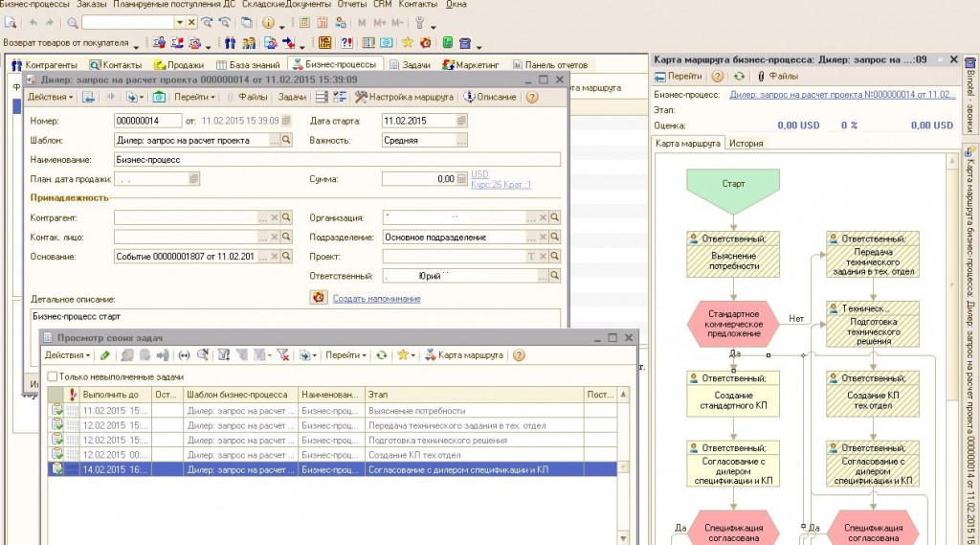Image resolution: width=980 pixels, height=545 pixels.
Task: Click the alarm clock reminder icon in second toolbar
Action: 426,42
